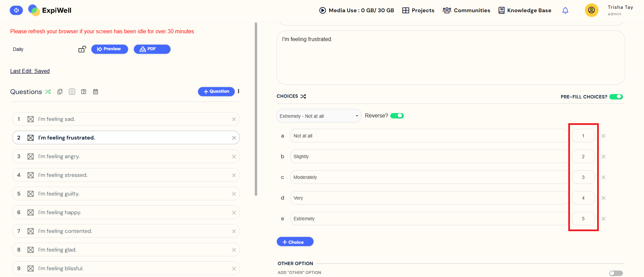Open the notifications bell

565,11
